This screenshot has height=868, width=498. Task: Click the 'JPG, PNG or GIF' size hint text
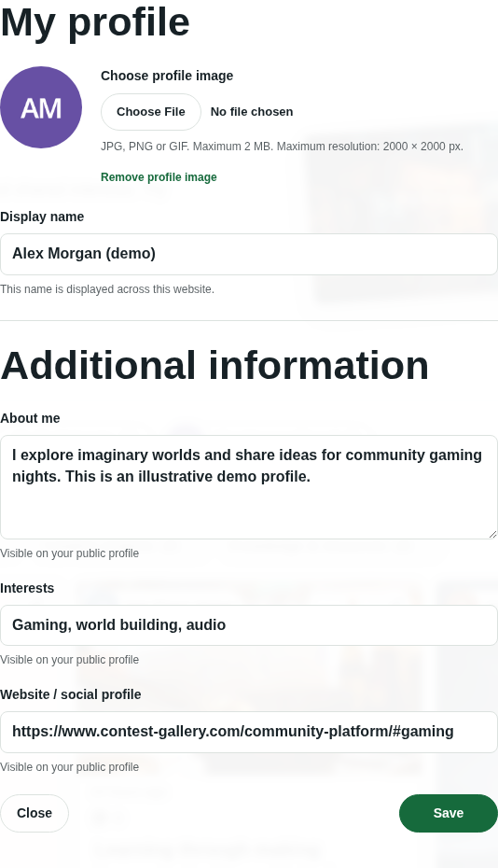[x=282, y=147]
